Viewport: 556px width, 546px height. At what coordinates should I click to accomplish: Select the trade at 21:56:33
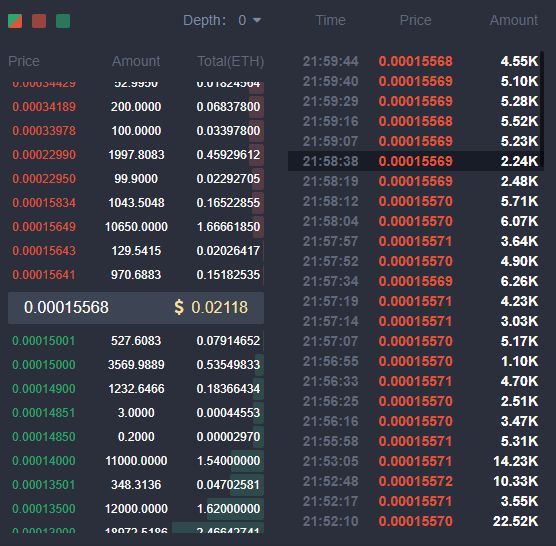click(x=416, y=381)
